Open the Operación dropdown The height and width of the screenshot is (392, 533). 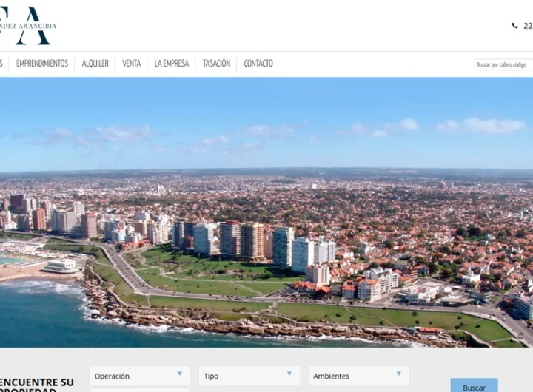tap(139, 376)
